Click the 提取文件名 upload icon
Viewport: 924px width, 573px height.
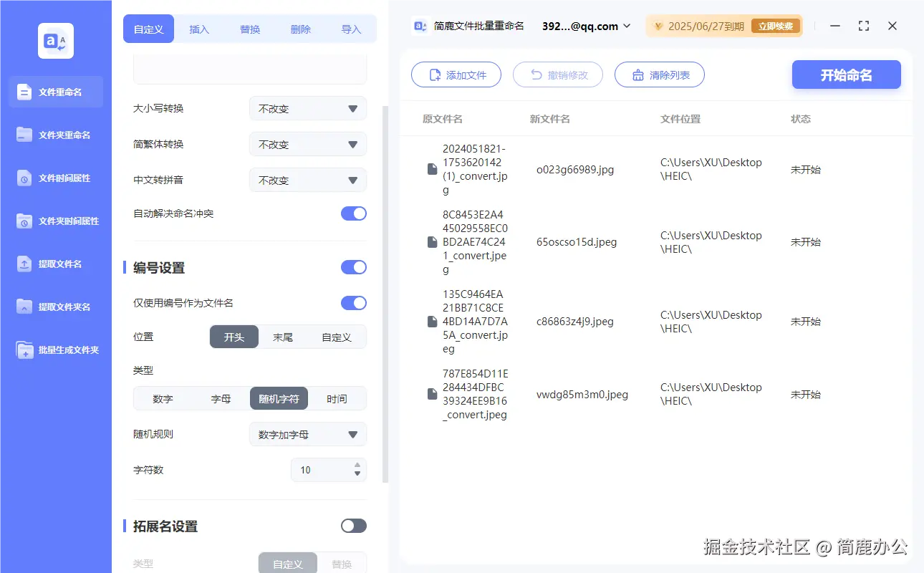[24, 264]
